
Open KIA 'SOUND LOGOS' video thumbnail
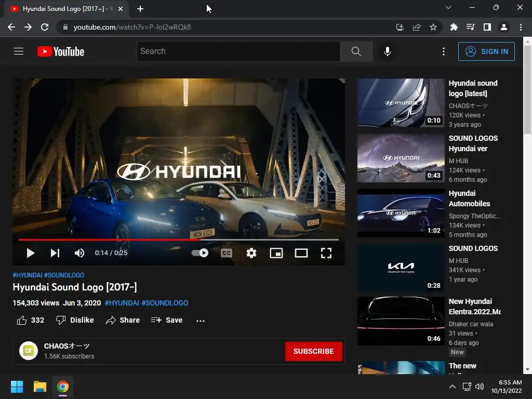(x=401, y=268)
